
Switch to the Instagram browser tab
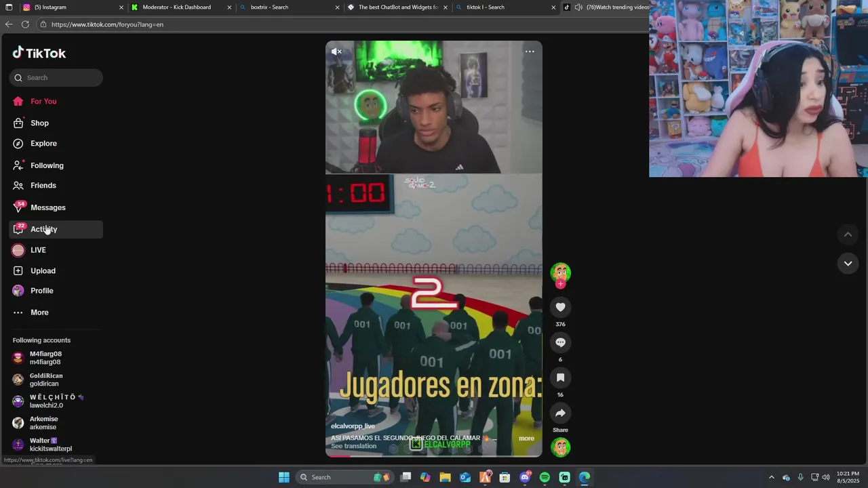tap(73, 7)
